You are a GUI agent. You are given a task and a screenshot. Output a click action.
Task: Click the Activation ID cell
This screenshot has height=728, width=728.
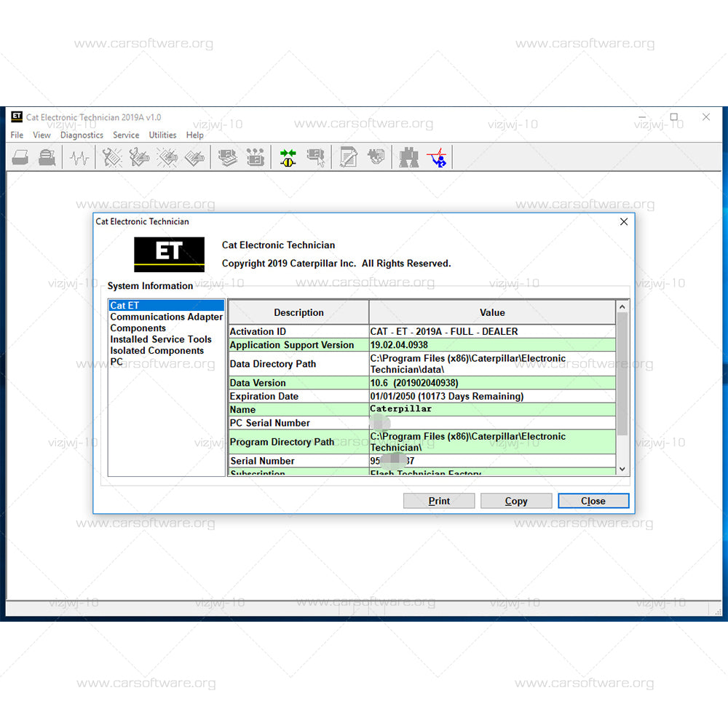298,331
